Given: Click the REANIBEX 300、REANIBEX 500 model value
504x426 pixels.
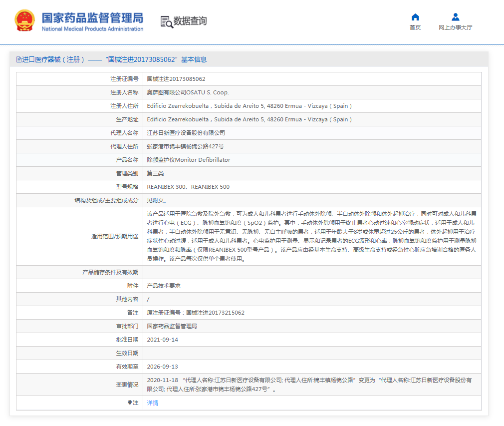Looking at the screenshot, I should tap(188, 187).
